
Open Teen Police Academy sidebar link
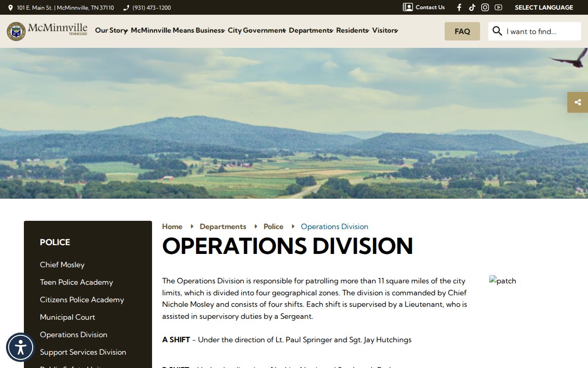pyautogui.click(x=76, y=282)
